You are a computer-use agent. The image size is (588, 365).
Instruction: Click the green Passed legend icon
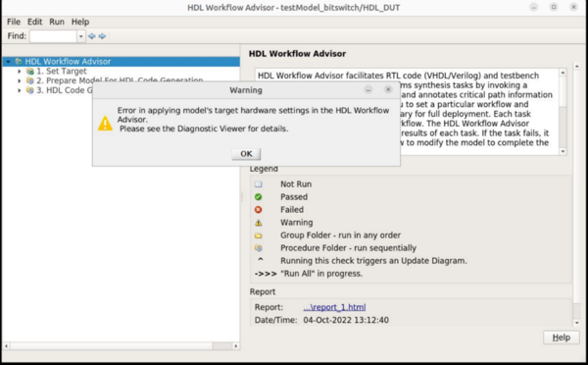259,197
